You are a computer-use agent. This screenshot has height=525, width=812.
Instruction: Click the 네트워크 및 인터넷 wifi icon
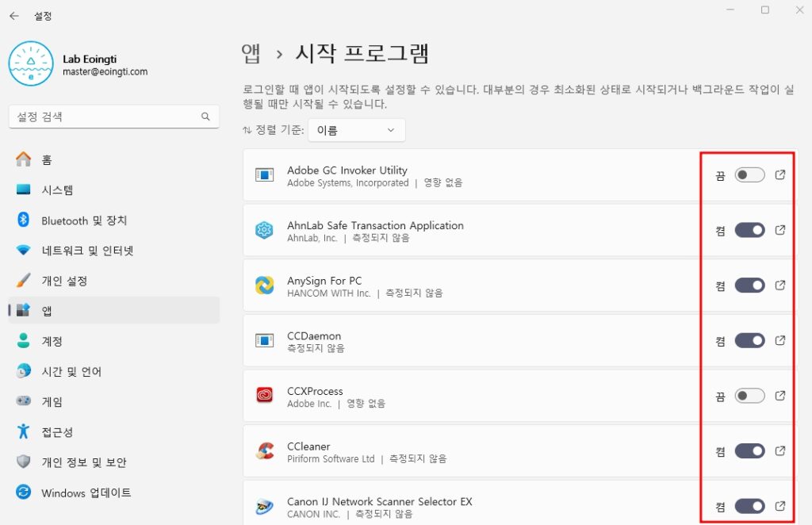[23, 250]
